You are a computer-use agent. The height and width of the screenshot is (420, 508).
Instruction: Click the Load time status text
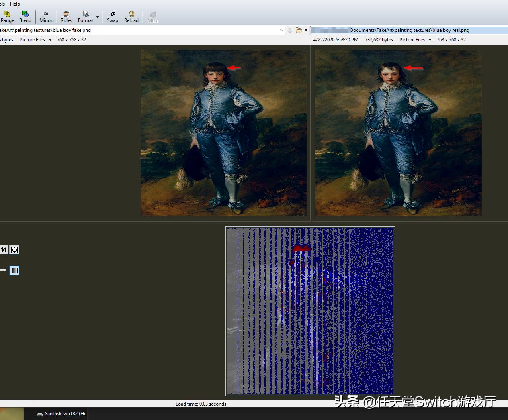click(x=201, y=404)
